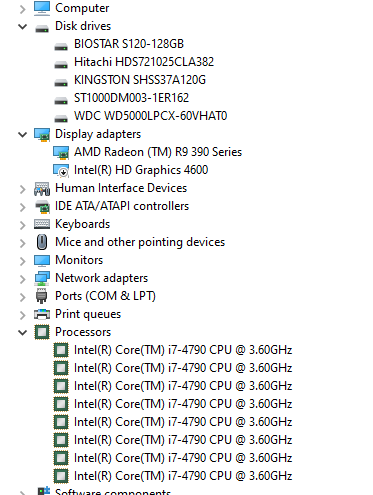Viewport: 373px width, 495px height.
Task: Click the Ports (COM & LPT) plug icon
Action: click(x=42, y=296)
